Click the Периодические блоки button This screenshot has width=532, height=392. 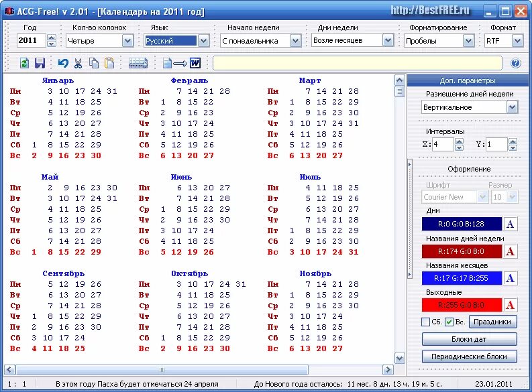click(x=469, y=356)
